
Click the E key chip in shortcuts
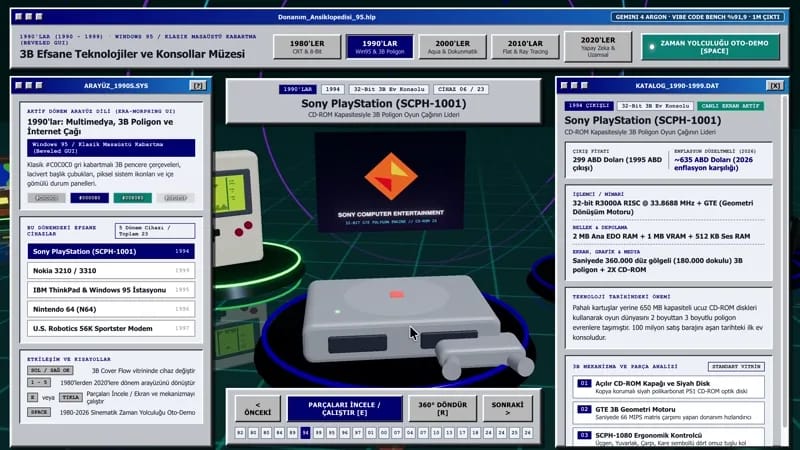[33, 397]
